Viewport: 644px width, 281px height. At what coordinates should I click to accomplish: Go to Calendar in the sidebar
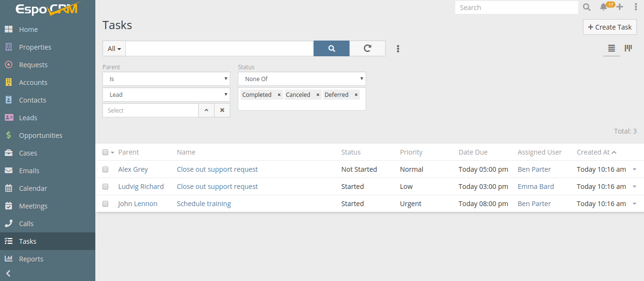(x=33, y=188)
